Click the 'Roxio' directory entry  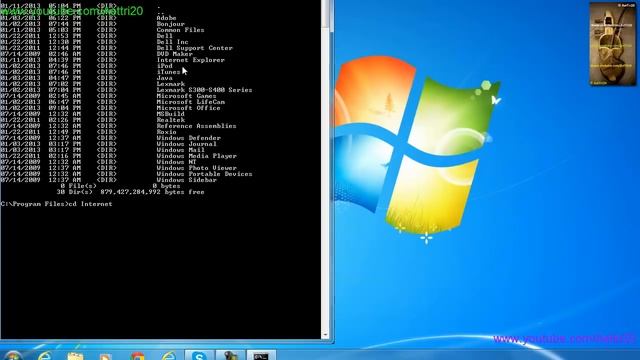coord(167,132)
